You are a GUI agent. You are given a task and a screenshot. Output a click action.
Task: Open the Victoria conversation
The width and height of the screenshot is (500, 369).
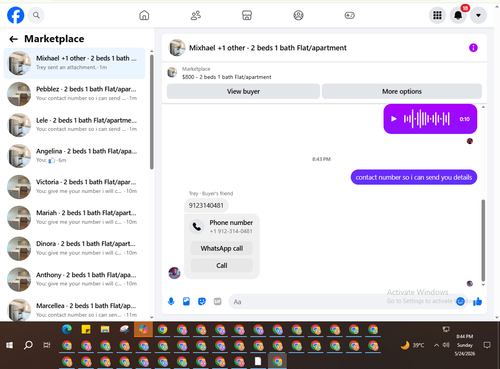click(x=75, y=187)
